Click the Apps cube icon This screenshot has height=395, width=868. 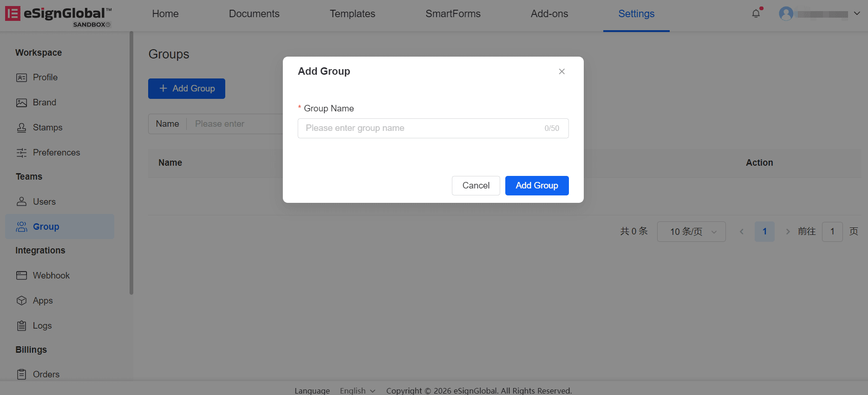[x=21, y=301]
